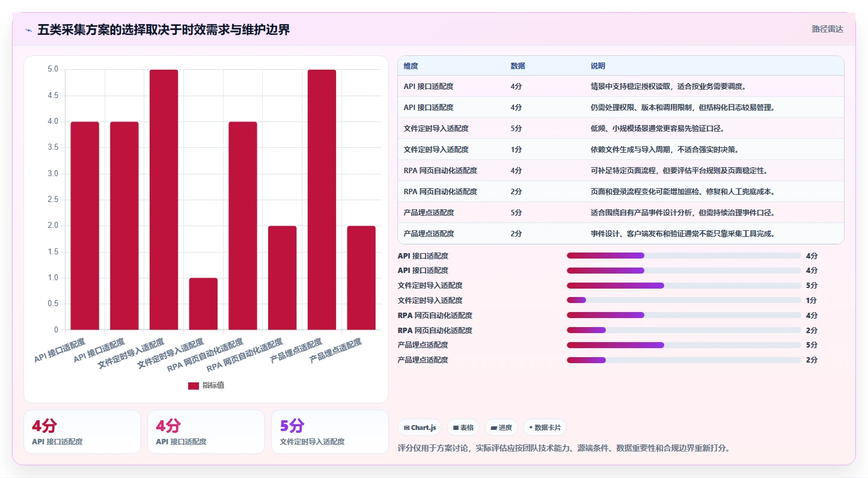Click the 文件定时导入适配度 progress bar showing 5分
The height and width of the screenshot is (478, 868).
click(684, 286)
